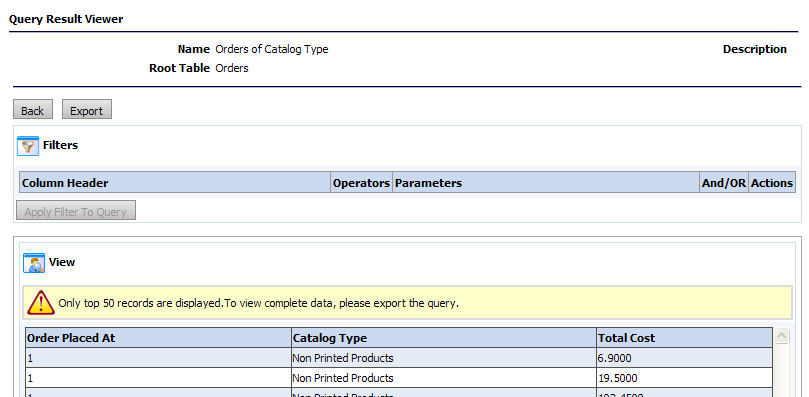Click the Root Table value Orders
Viewport: 809px width, 397px height.
(232, 68)
